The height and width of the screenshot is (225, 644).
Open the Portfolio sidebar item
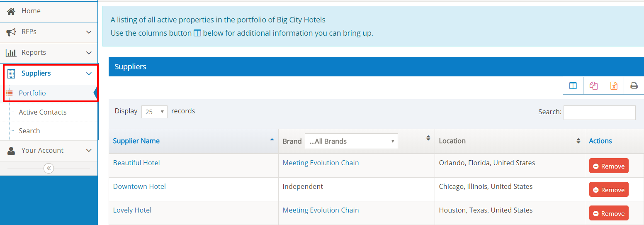click(x=32, y=93)
